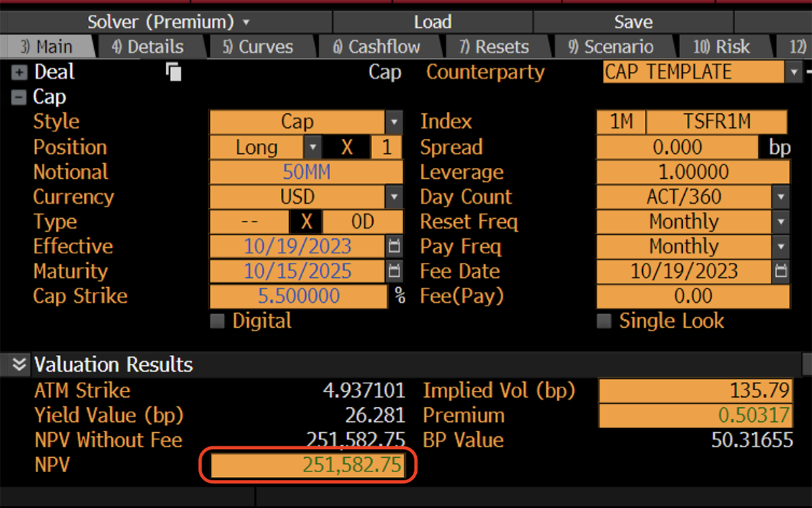
Task: Open the Fee Date calendar picker
Action: (781, 272)
